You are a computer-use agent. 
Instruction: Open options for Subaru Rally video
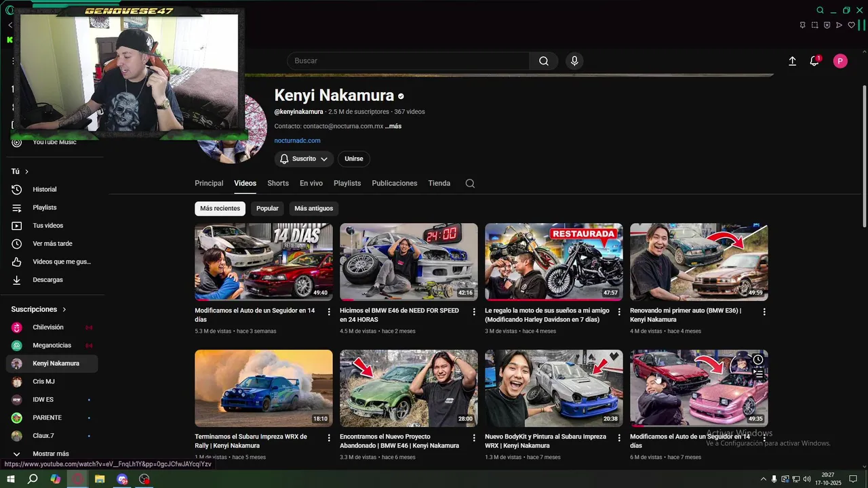pyautogui.click(x=329, y=438)
